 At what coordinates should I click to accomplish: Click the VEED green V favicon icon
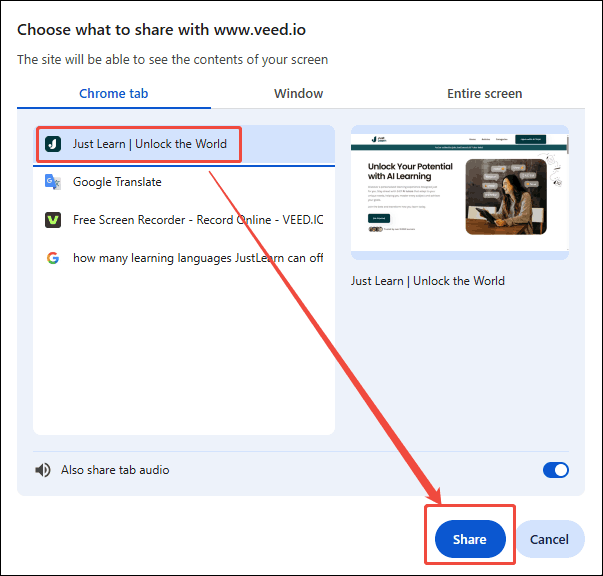point(53,220)
